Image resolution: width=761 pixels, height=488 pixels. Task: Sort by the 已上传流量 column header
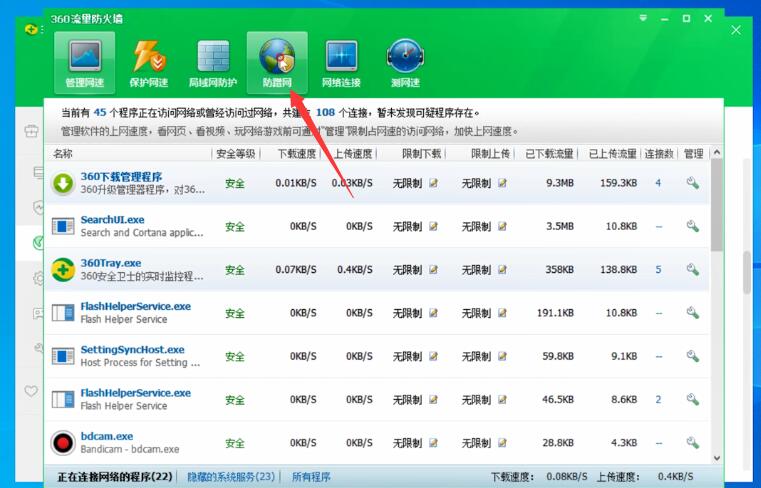(612, 154)
